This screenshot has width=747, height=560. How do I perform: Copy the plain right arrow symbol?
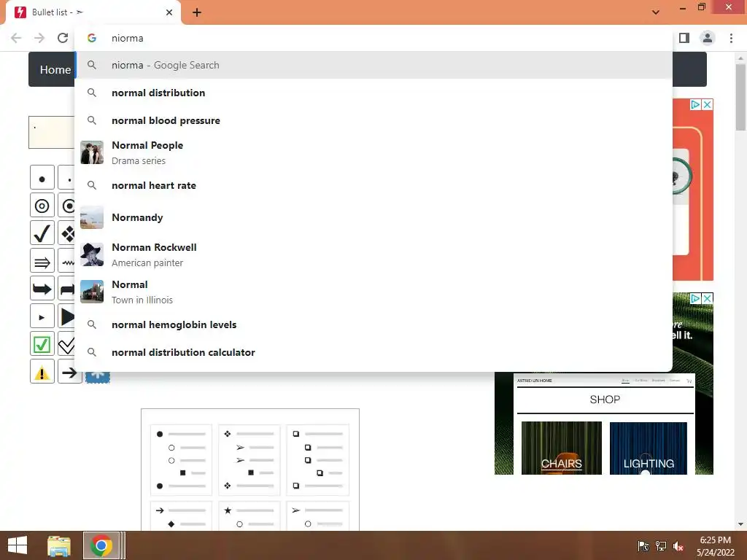[x=69, y=371]
